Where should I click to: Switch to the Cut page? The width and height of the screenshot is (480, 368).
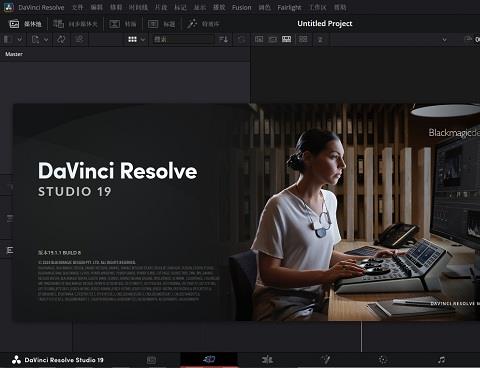[x=209, y=360]
